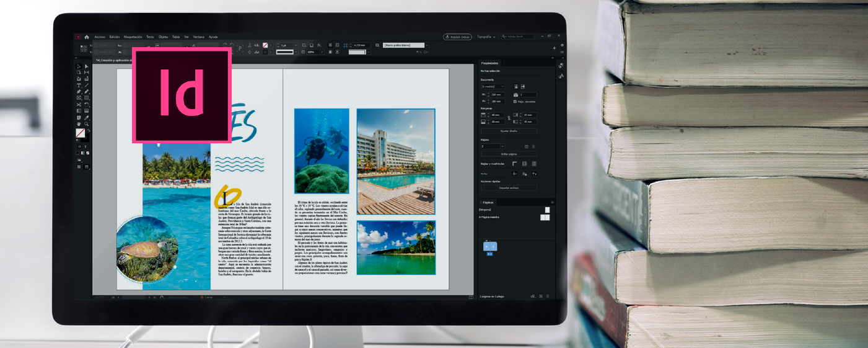Click the Home icon in menu bar

click(87, 37)
